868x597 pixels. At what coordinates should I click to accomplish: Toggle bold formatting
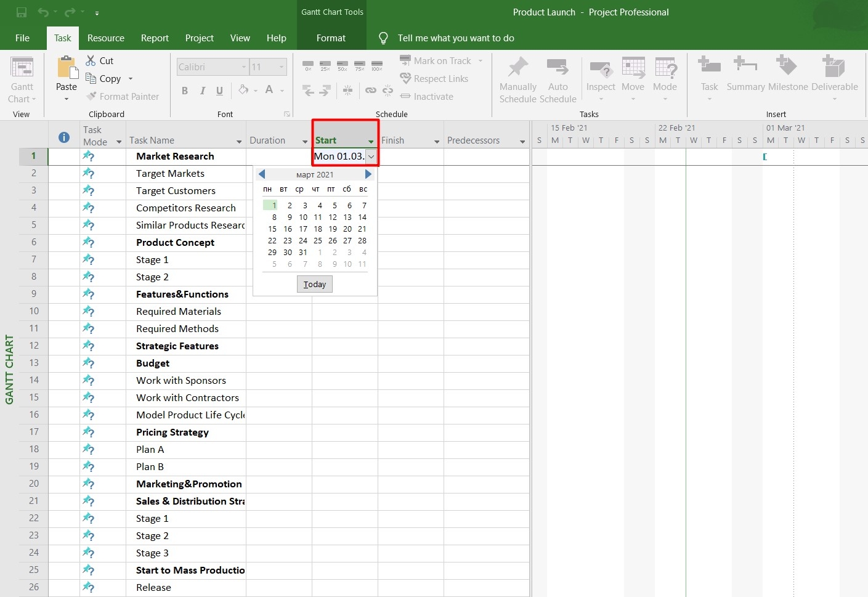[x=184, y=90]
